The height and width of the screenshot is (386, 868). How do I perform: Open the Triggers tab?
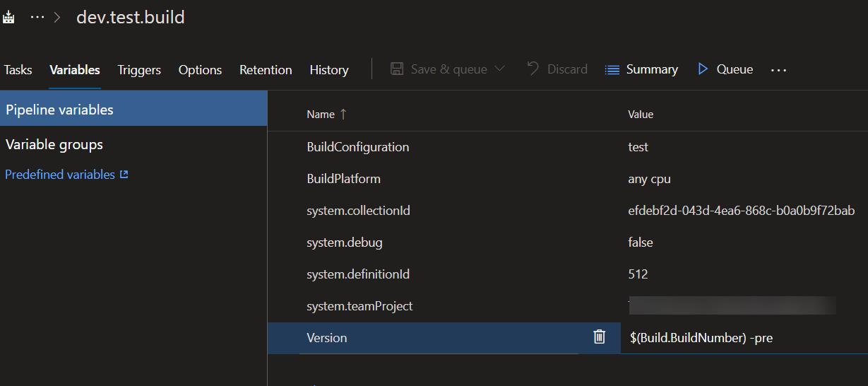pos(139,70)
